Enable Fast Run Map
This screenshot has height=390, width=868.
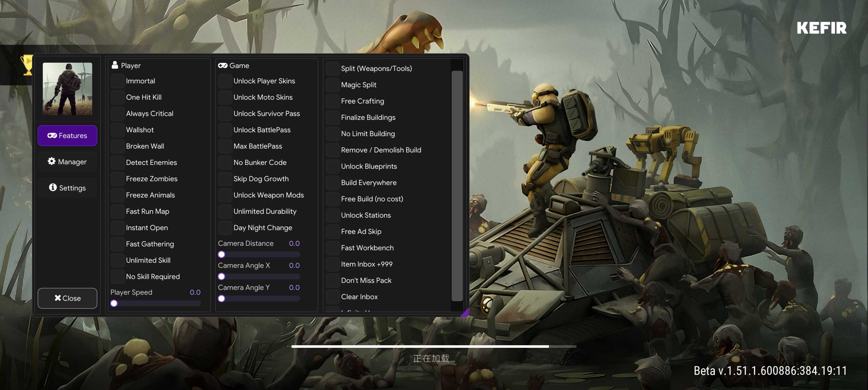pyautogui.click(x=117, y=212)
